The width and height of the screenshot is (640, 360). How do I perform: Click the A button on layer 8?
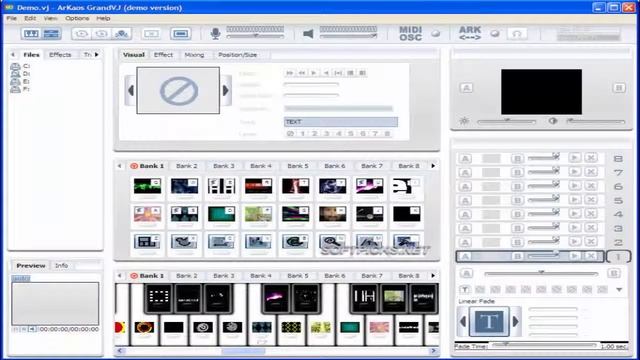click(465, 159)
